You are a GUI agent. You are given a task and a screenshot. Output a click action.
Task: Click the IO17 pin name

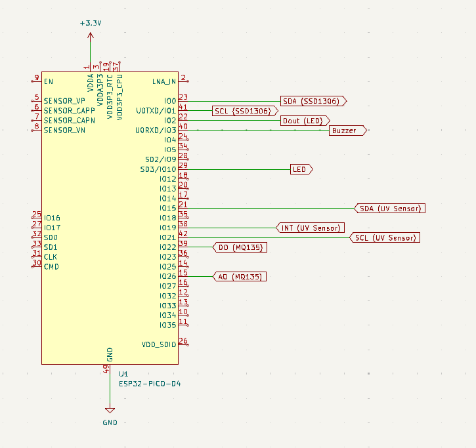pyautogui.click(x=52, y=228)
